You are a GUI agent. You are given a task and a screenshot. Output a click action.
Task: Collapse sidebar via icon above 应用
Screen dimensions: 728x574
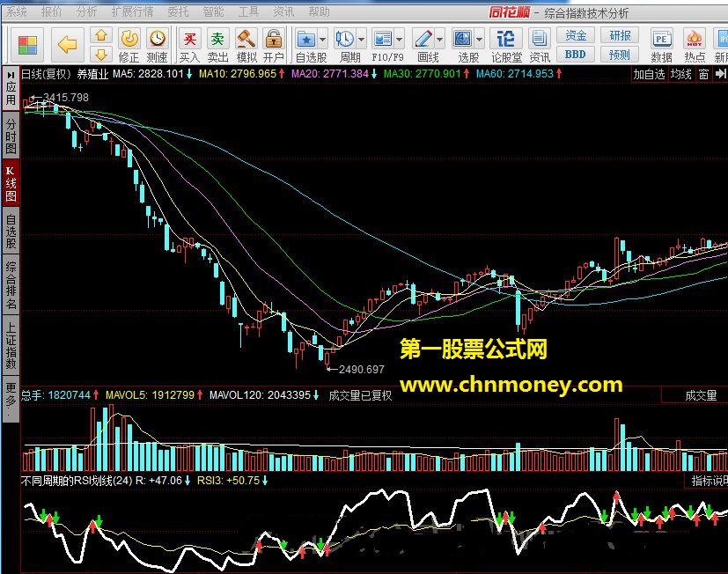coord(11,75)
